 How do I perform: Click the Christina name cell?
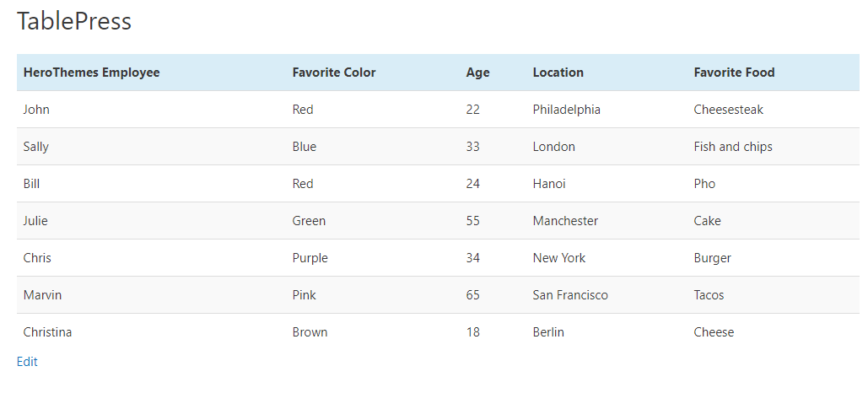(x=47, y=332)
